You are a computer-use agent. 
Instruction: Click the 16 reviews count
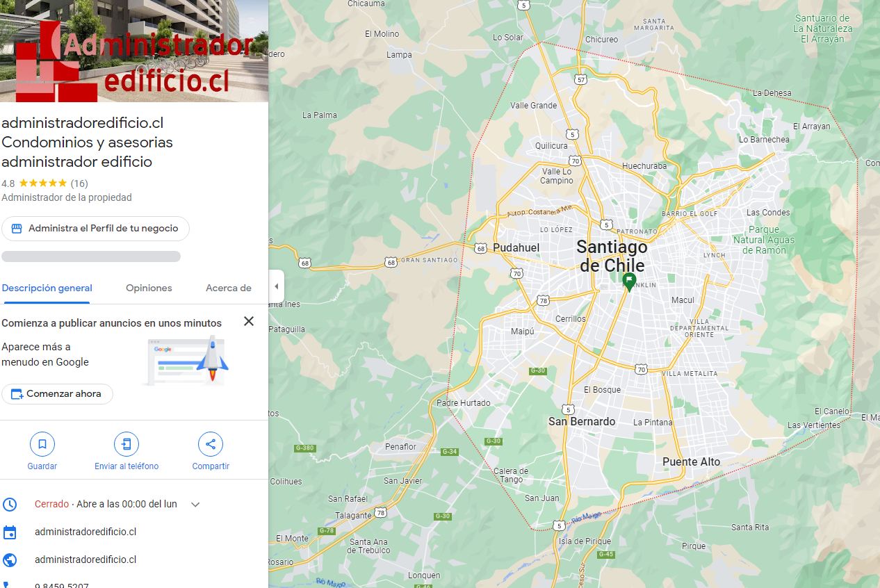click(x=79, y=183)
